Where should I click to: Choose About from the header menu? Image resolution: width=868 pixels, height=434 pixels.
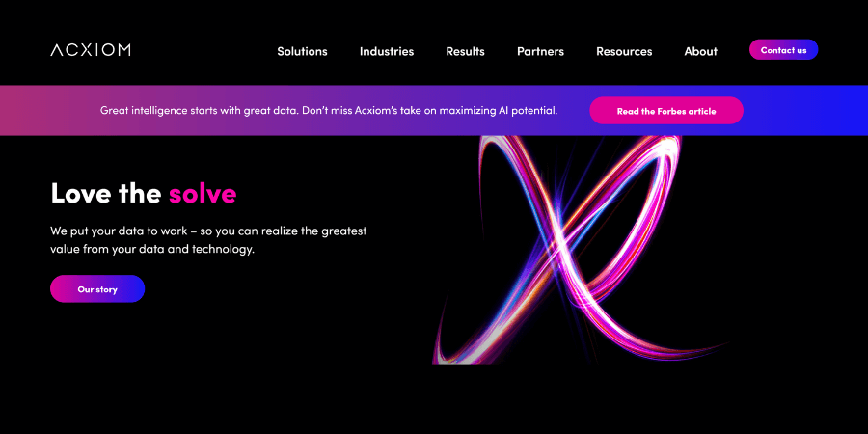point(700,51)
